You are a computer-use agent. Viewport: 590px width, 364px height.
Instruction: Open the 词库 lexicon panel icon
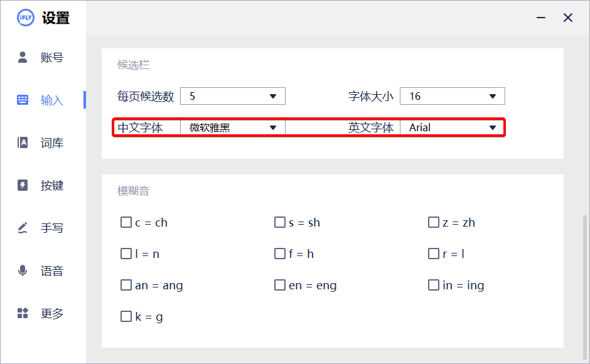23,142
